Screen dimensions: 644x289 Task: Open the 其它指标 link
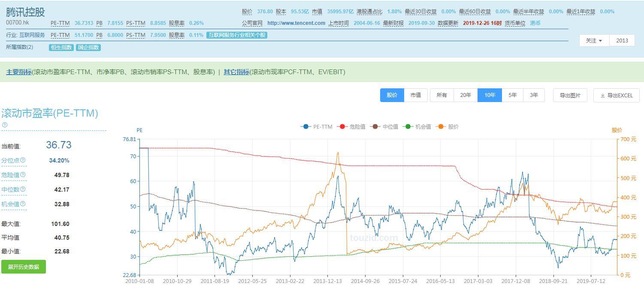point(236,72)
